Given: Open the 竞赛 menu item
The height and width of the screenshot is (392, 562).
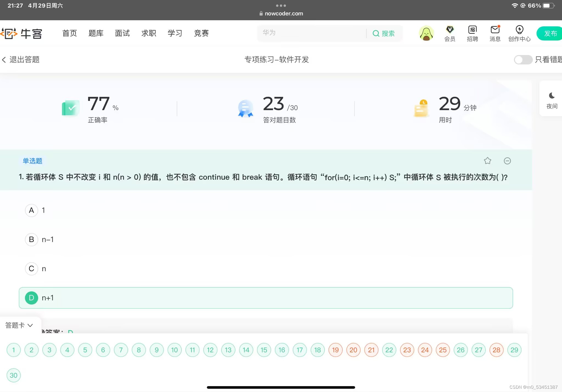Looking at the screenshot, I should coord(201,33).
